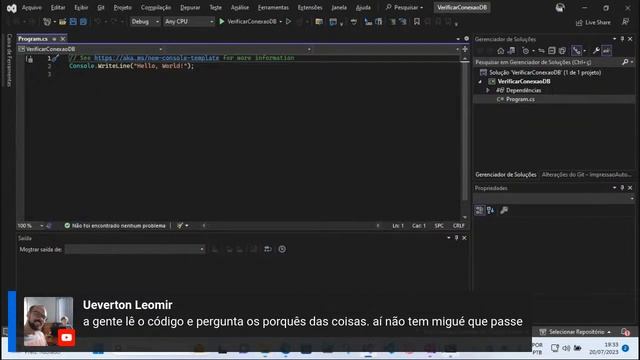The width and height of the screenshot is (640, 360).
Task: Click the Save All icon in the toolbar
Action: coord(83,22)
